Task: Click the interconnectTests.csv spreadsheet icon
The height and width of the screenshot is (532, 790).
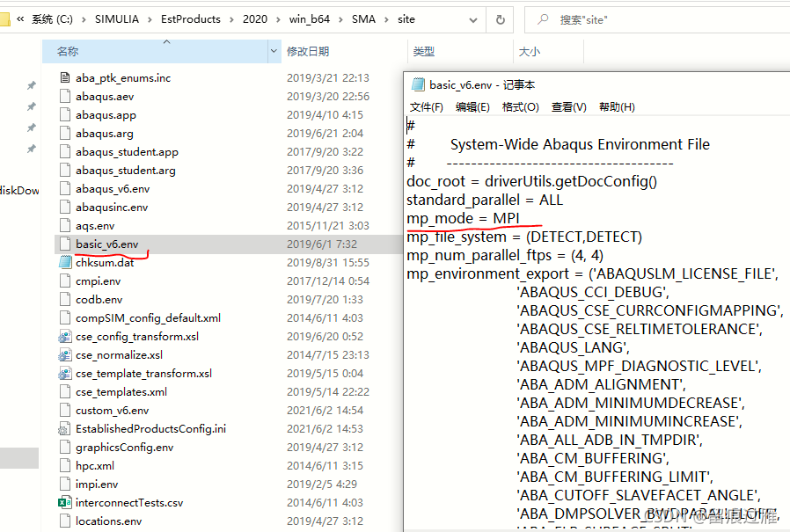Action: 65,502
